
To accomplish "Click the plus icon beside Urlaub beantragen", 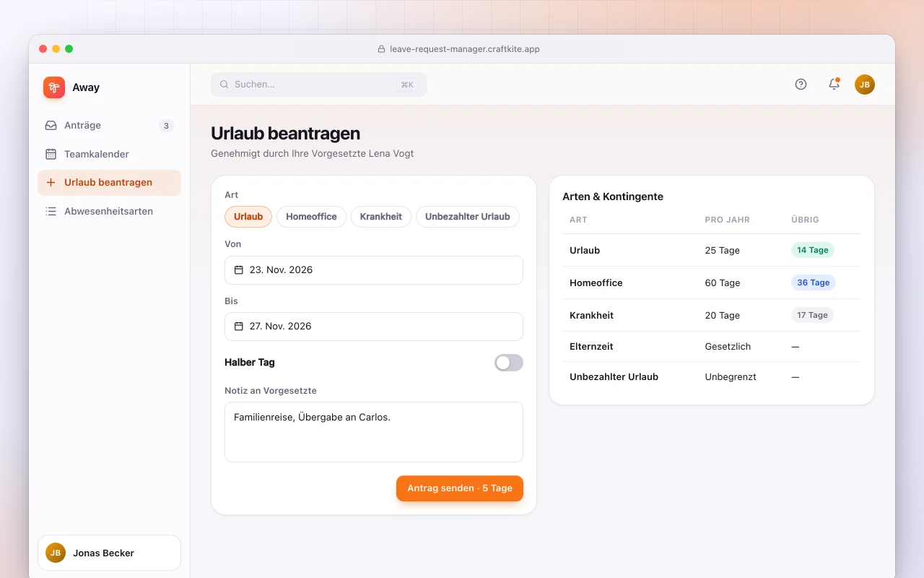I will [51, 183].
